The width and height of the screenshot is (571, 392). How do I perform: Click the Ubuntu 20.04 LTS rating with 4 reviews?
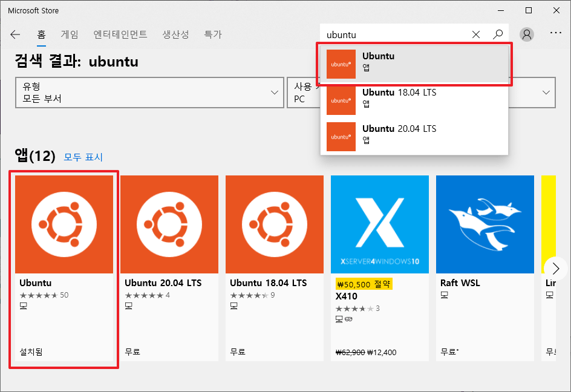tap(147, 295)
